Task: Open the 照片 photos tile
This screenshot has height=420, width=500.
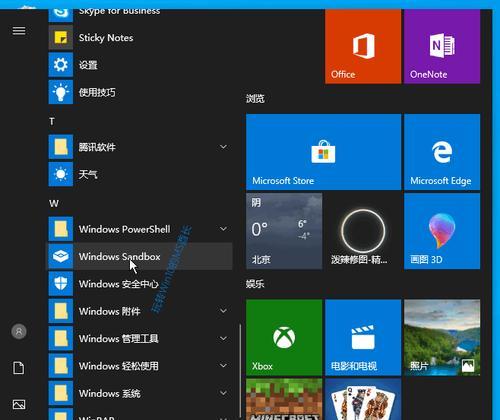Action: (x=442, y=337)
